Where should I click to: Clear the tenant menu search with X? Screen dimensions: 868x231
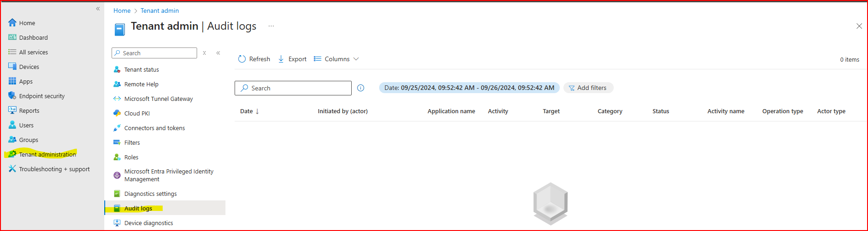[204, 53]
